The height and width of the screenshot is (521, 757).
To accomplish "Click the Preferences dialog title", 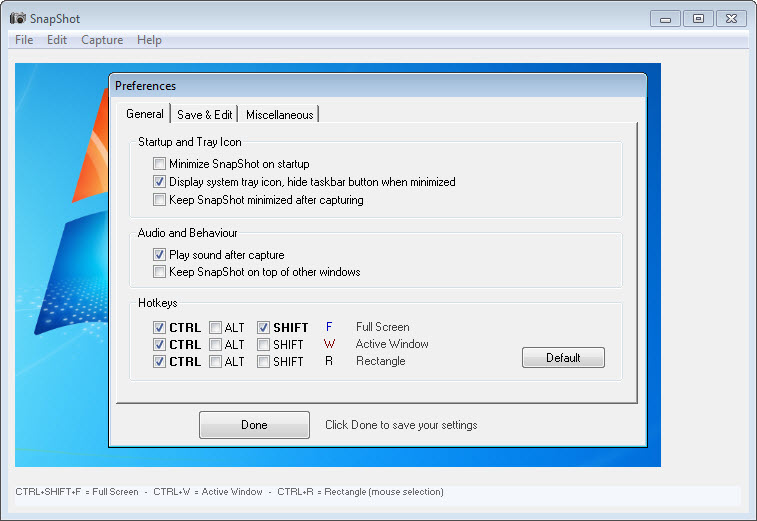I will coord(145,86).
